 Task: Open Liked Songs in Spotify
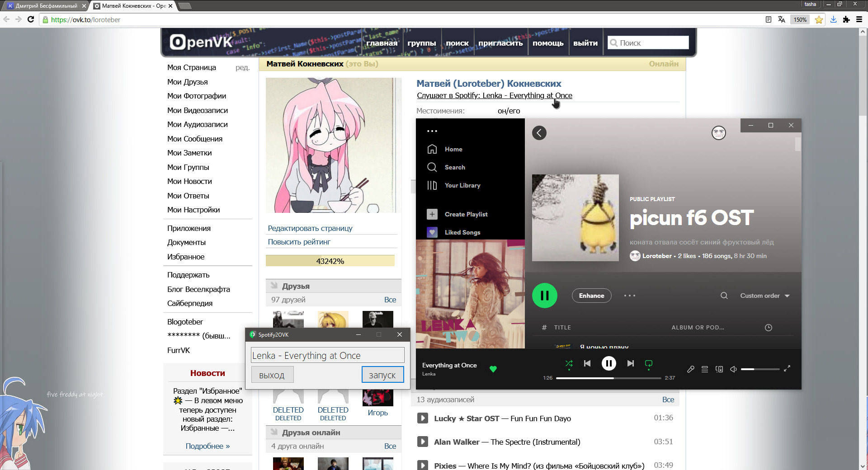[453, 232]
